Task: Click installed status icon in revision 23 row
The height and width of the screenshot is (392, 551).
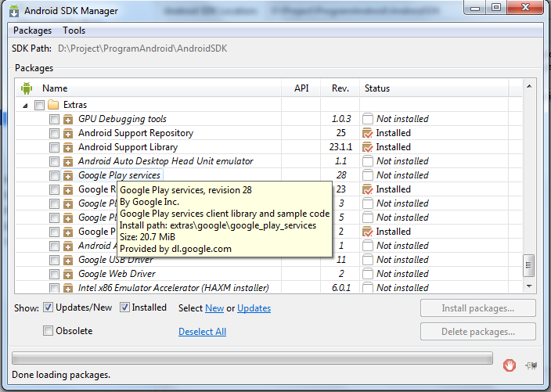Action: (x=368, y=189)
